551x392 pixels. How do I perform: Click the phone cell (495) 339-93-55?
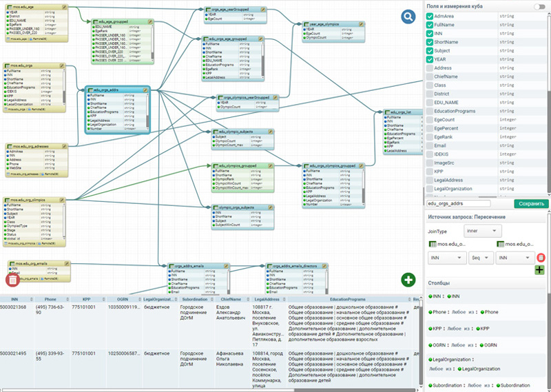point(50,356)
